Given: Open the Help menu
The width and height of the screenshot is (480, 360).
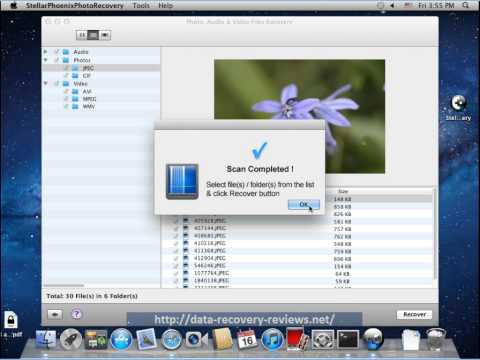Looking at the screenshot, I should click(165, 5).
